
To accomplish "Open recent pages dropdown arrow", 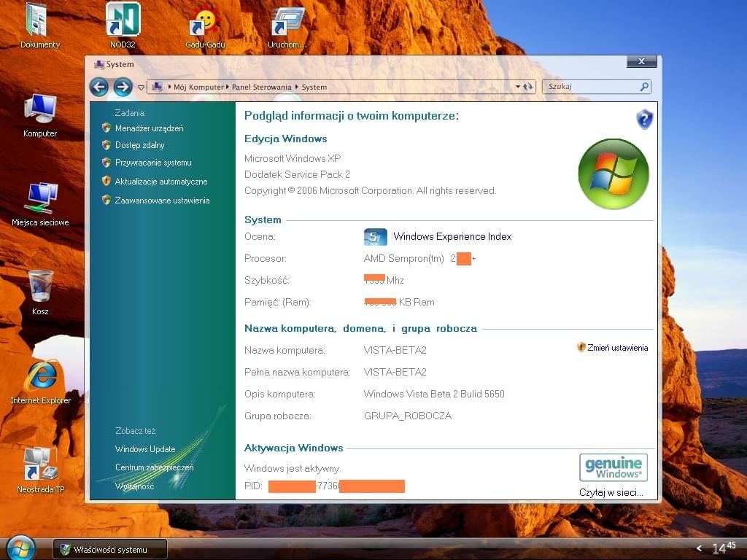I will [x=141, y=87].
